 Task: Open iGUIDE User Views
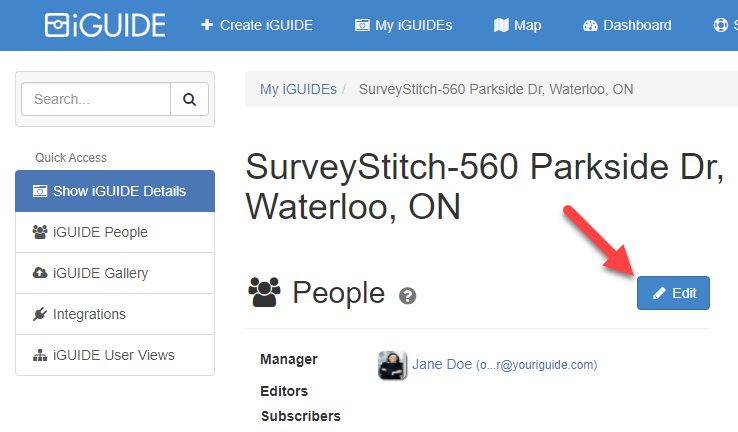(x=115, y=355)
